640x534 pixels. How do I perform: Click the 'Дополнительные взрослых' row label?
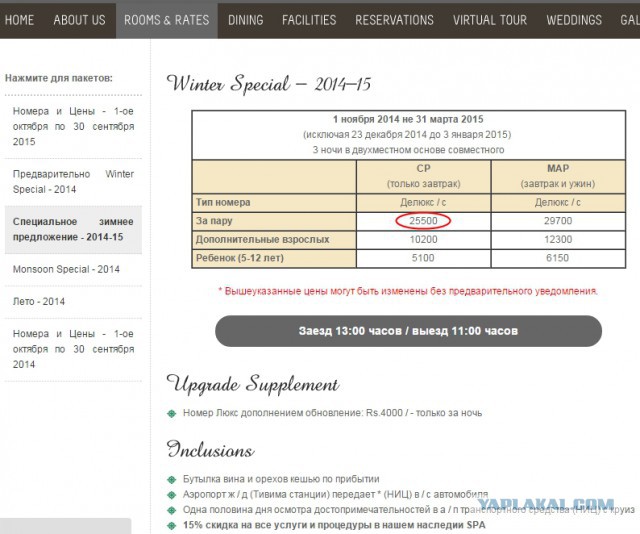pos(262,240)
